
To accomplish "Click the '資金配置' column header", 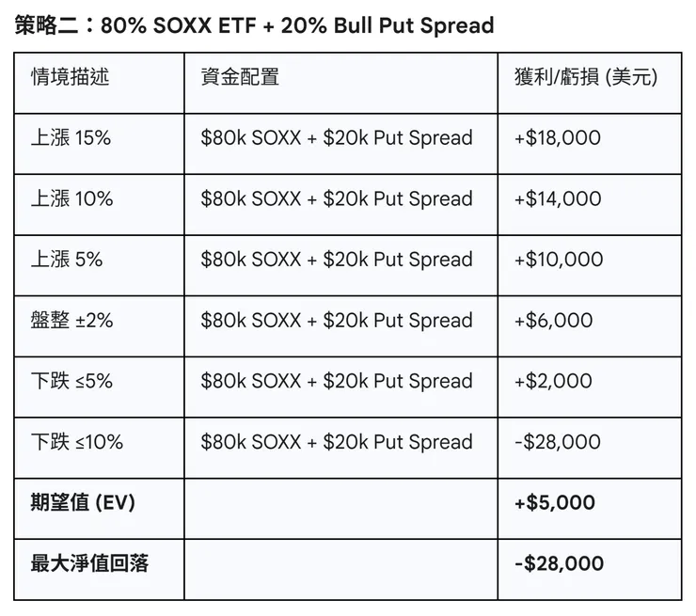I will click(240, 77).
